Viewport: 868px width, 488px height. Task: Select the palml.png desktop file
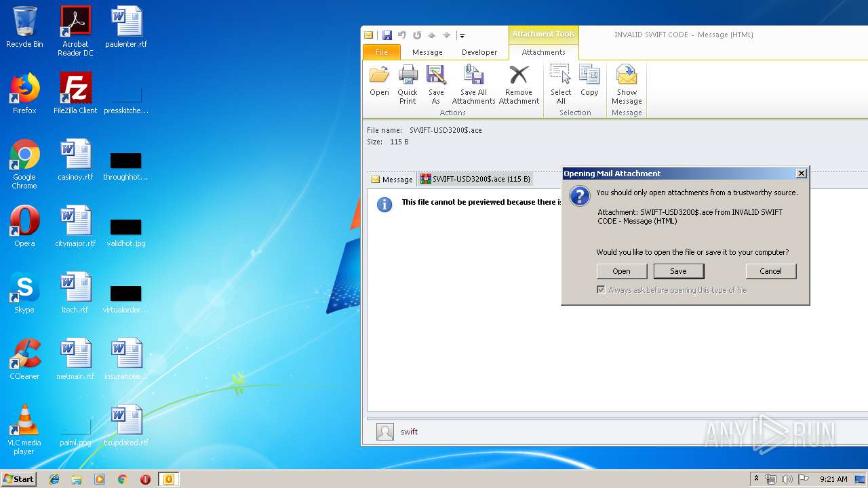click(75, 432)
